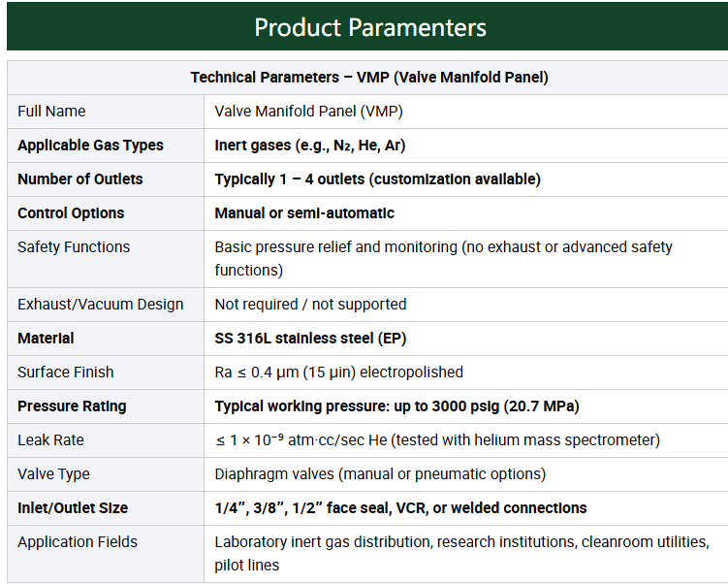Select the Pressure Rating label

click(x=72, y=406)
